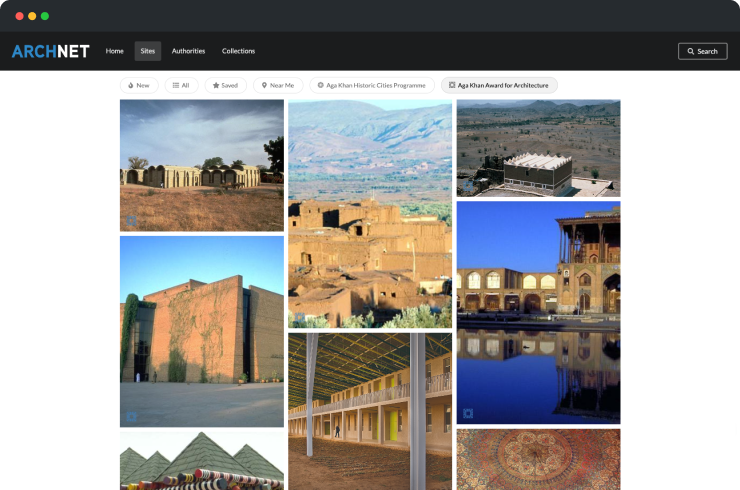This screenshot has height=490, width=740.
Task: Click the location pin icon in Near Me chip
Action: [265, 86]
